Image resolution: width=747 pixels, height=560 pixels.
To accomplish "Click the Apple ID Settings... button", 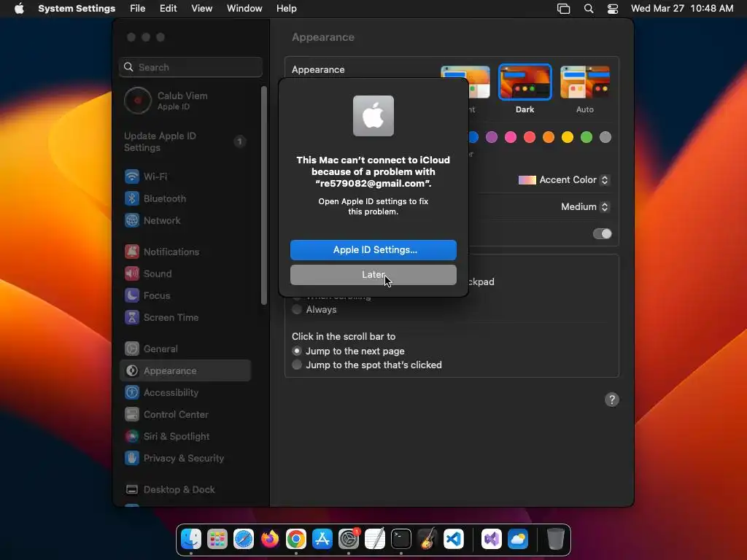I will pyautogui.click(x=373, y=250).
